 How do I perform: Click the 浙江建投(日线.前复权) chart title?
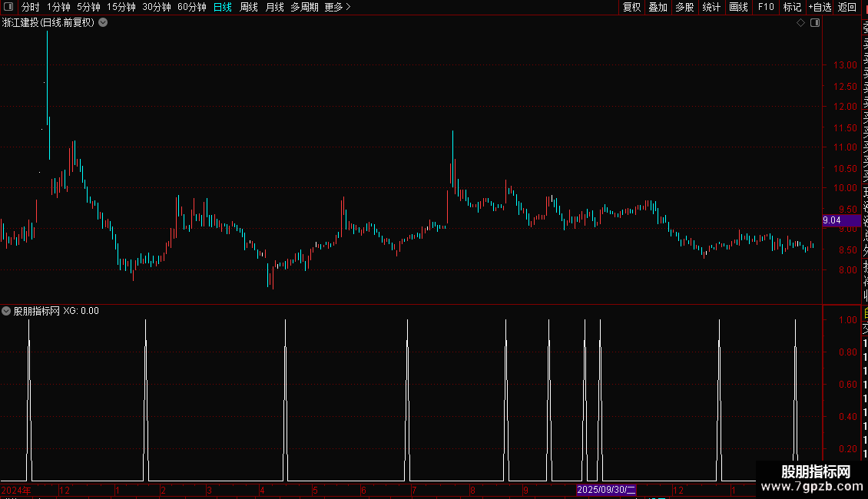(x=48, y=23)
